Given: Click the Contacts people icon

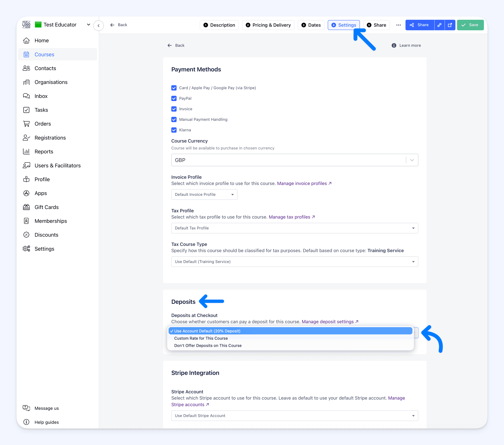Looking at the screenshot, I should coord(26,68).
